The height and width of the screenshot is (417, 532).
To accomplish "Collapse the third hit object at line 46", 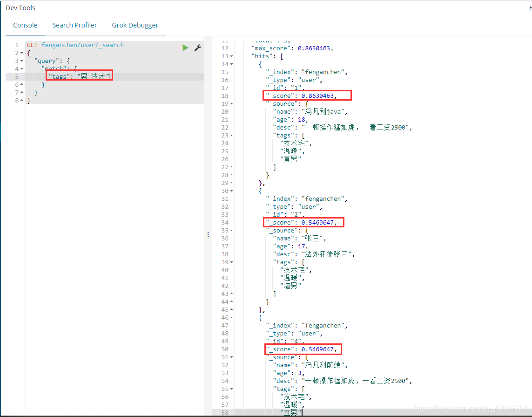I will [231, 317].
